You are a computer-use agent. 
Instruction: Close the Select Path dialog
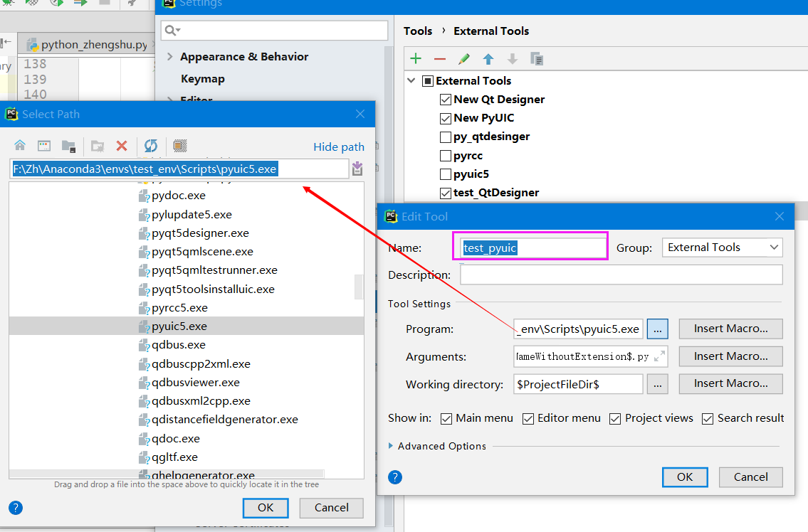(360, 114)
